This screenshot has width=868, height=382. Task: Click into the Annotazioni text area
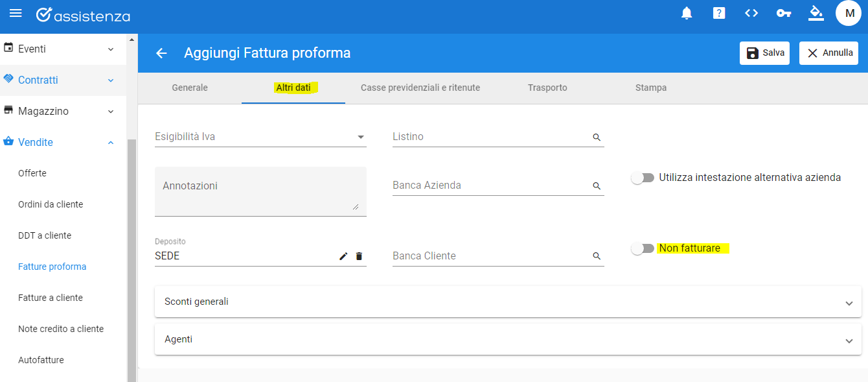click(x=260, y=191)
